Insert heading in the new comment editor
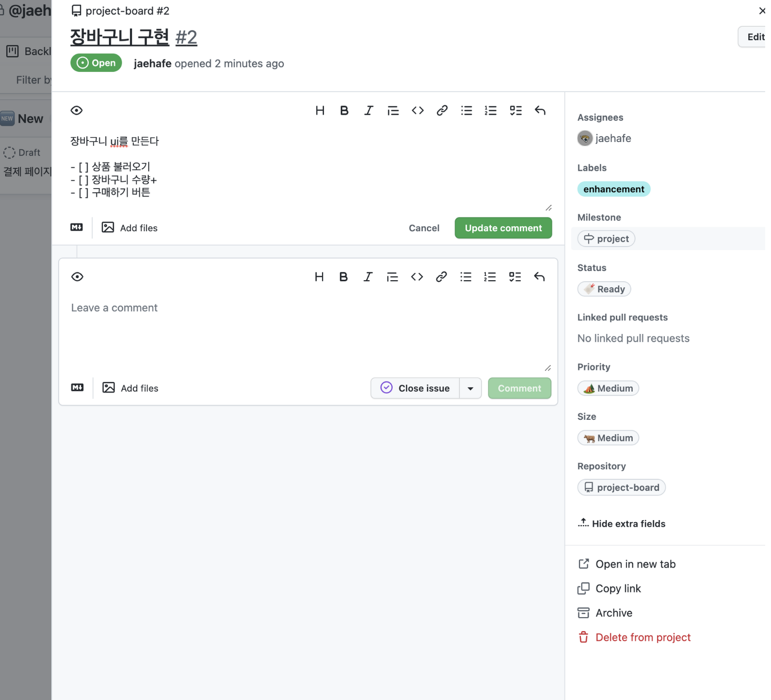The height and width of the screenshot is (700, 771). coord(319,277)
